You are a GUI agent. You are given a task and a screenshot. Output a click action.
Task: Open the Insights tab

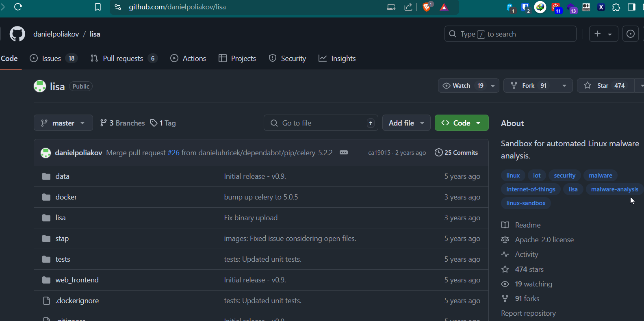click(337, 59)
